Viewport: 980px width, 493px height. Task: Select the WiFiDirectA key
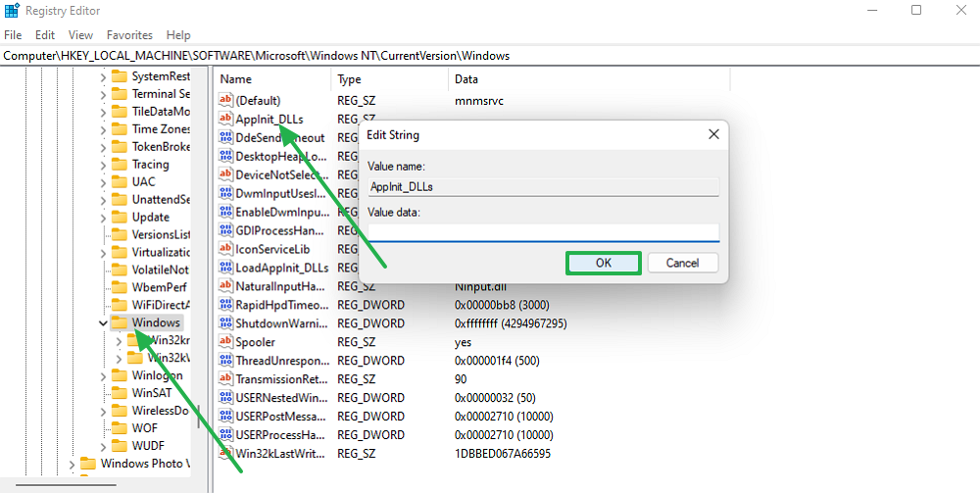click(161, 305)
